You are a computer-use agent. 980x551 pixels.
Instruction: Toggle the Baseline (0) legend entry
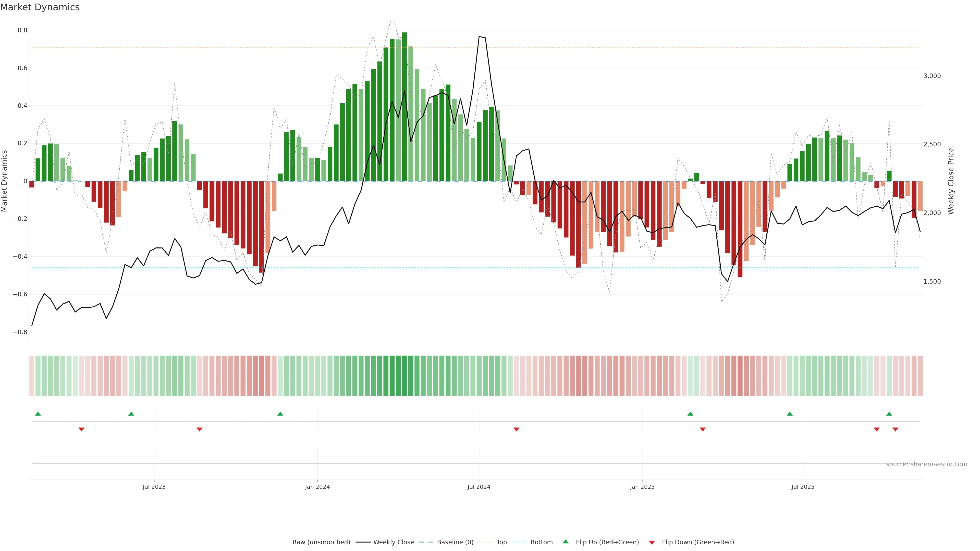(x=455, y=542)
